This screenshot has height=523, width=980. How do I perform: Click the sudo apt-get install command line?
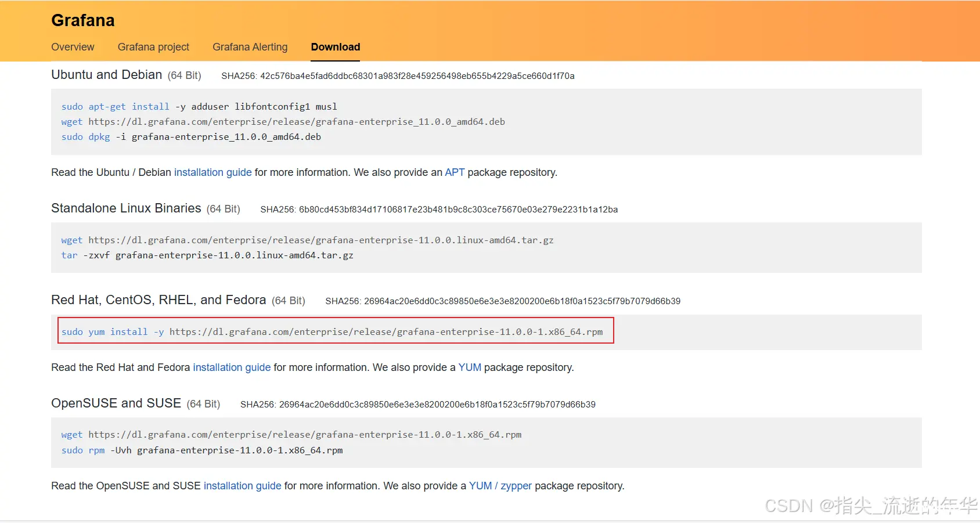[x=199, y=107]
